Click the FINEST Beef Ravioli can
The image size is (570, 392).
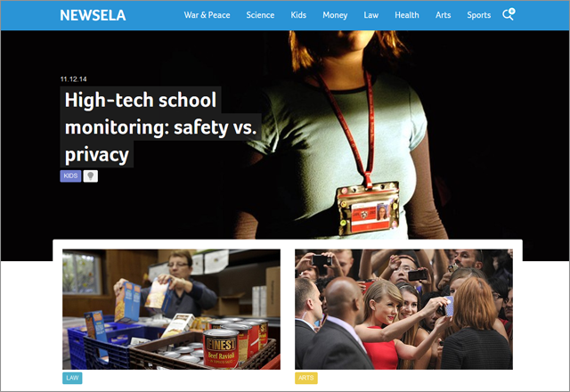click(x=221, y=348)
